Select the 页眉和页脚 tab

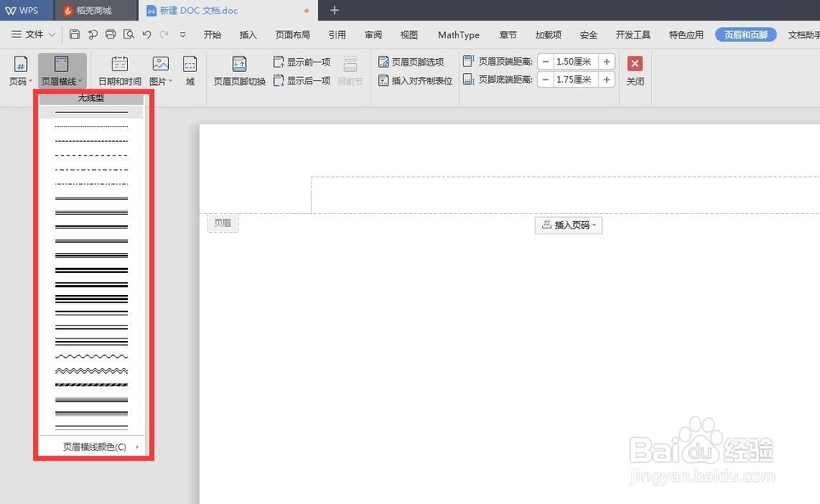pos(745,35)
